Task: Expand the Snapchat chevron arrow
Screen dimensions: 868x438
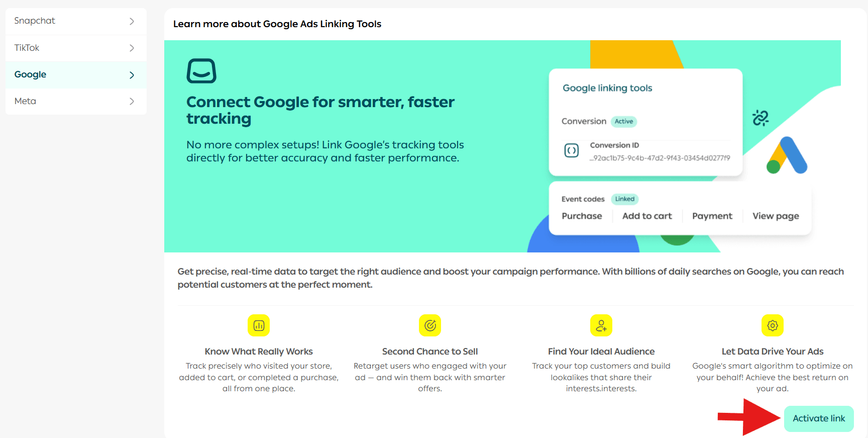Action: point(132,21)
